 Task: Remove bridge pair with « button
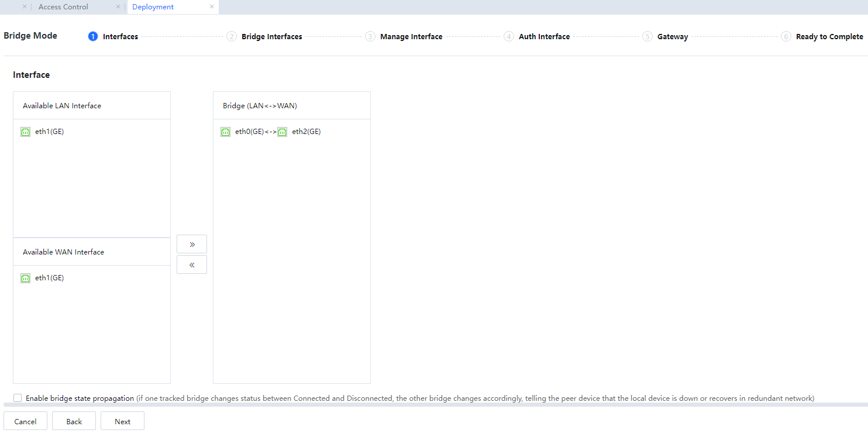tap(192, 264)
